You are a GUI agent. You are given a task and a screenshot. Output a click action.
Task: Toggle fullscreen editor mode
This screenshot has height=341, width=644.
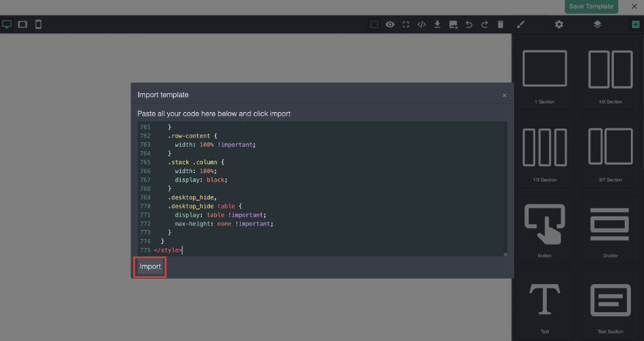click(406, 24)
